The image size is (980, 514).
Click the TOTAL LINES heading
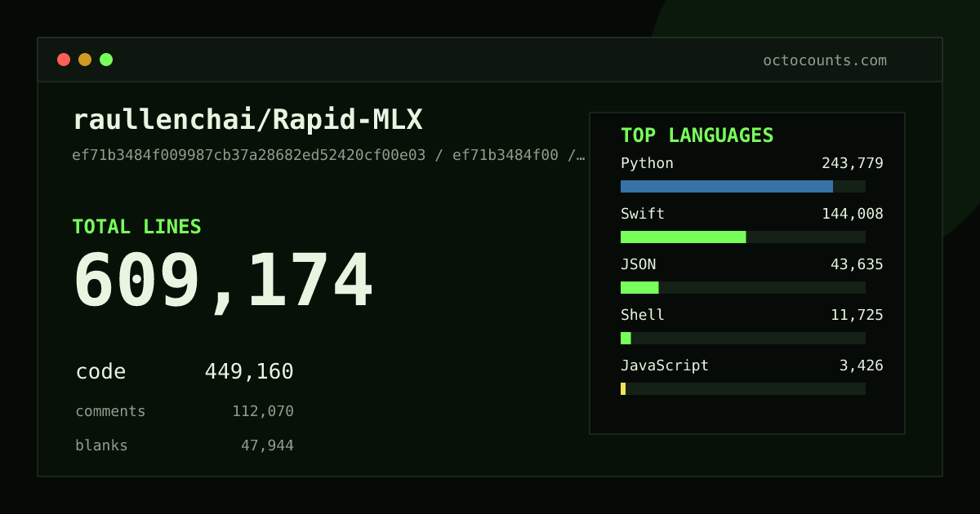tap(136, 227)
